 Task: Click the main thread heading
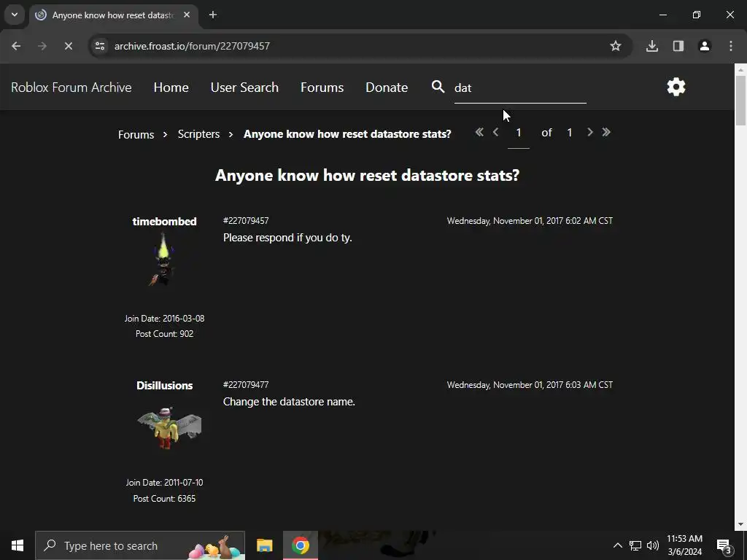[x=368, y=176]
